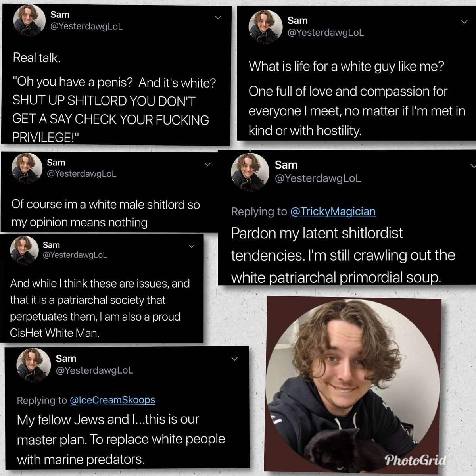This screenshot has width=476, height=476.
Task: Click the @YesterdawgLoL handle on the "Pardon my latent" tweet
Action: pos(318,178)
